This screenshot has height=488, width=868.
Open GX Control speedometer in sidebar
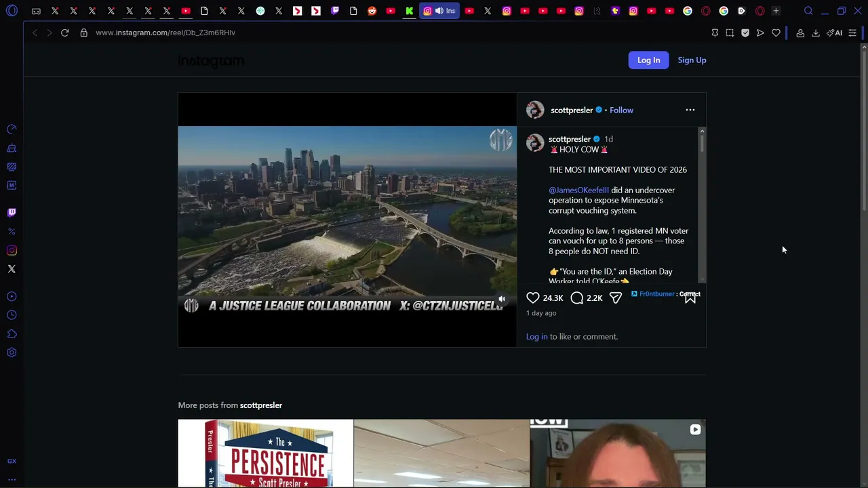(12, 129)
